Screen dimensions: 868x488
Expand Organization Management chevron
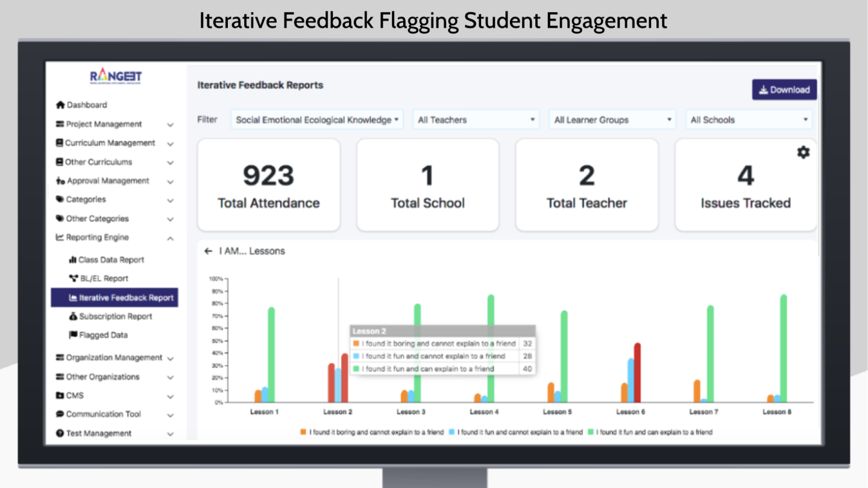[x=170, y=358]
